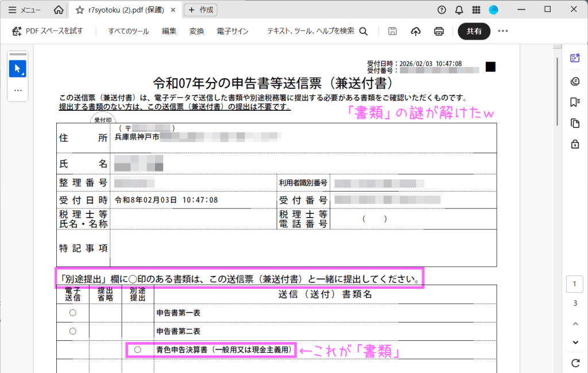Screen dimensions: 588x373
Task: Click the Home icon in tab bar
Action: point(58,10)
